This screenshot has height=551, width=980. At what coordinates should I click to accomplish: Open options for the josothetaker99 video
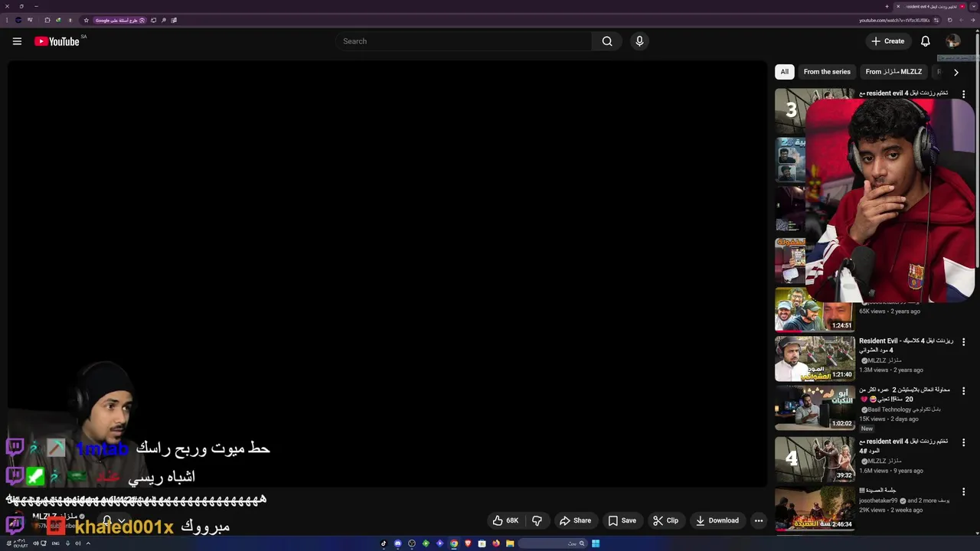(x=963, y=492)
